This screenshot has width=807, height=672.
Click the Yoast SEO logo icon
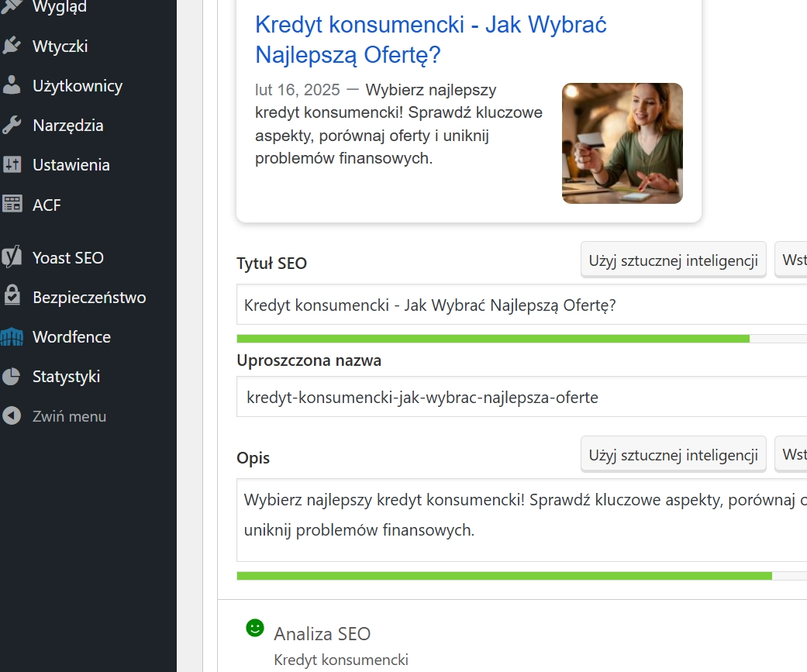12,258
